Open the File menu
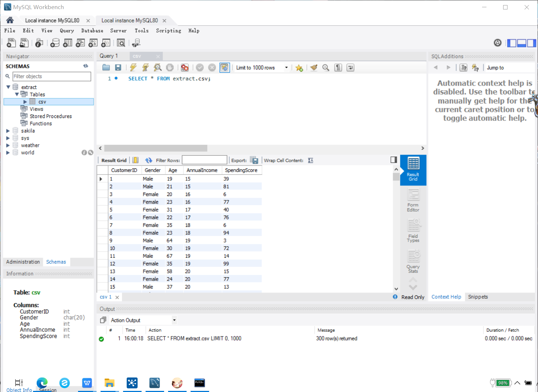 click(10, 30)
